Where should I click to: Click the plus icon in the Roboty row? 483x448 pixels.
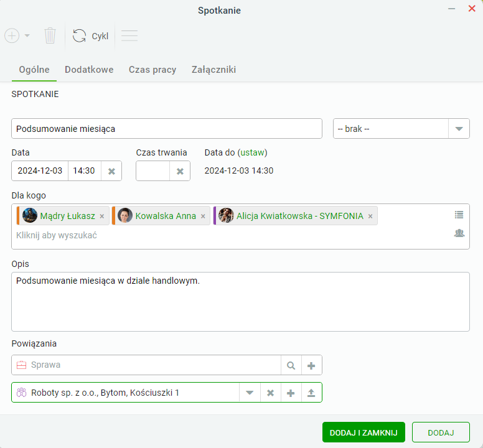point(291,393)
